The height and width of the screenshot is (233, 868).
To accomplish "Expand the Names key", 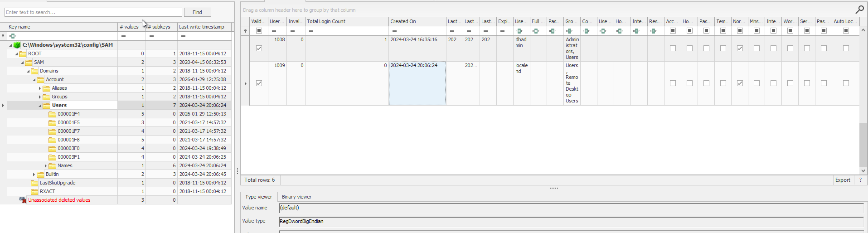I will point(46,165).
